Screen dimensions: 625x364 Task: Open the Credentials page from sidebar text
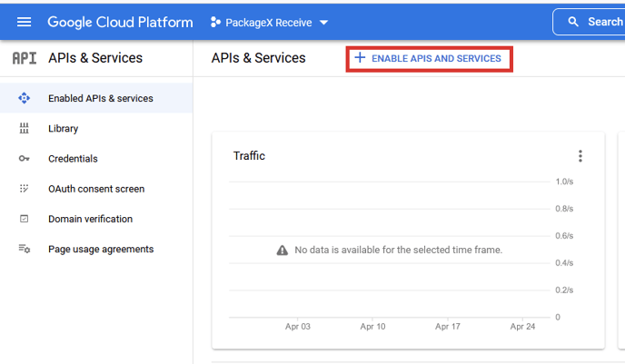point(73,159)
